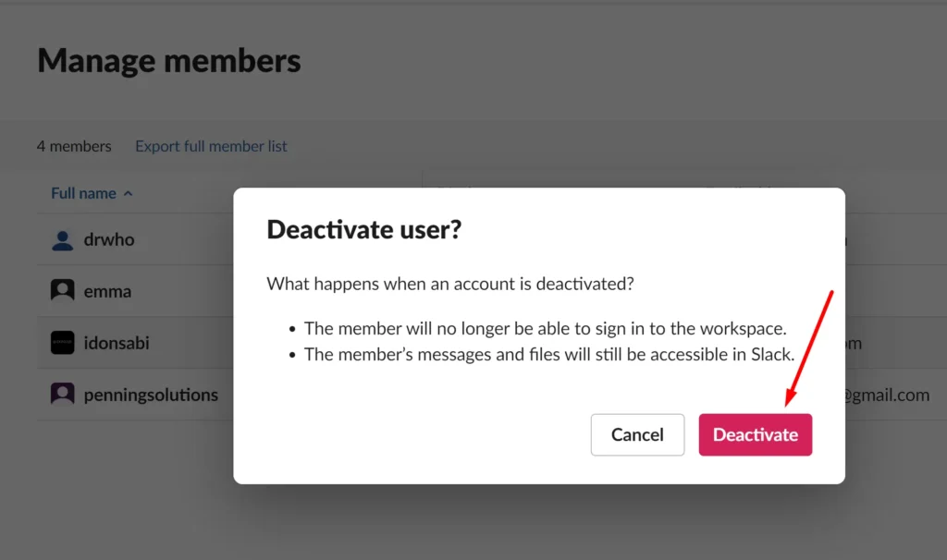Sort by Full name column header
Image resolution: width=947 pixels, height=560 pixels.
(83, 193)
